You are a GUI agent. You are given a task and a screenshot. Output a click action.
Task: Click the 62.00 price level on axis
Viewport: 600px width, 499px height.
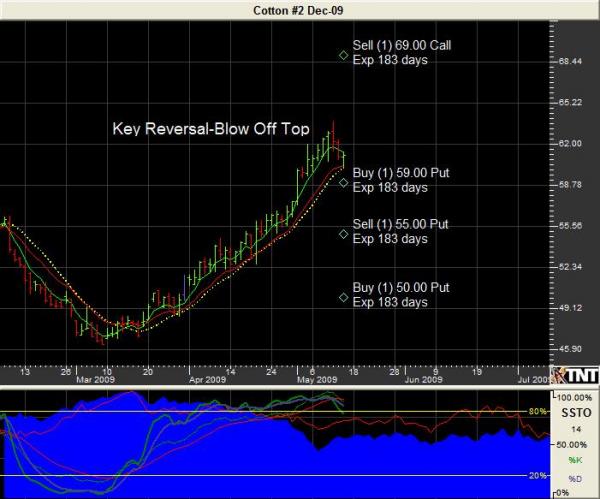coord(570,144)
